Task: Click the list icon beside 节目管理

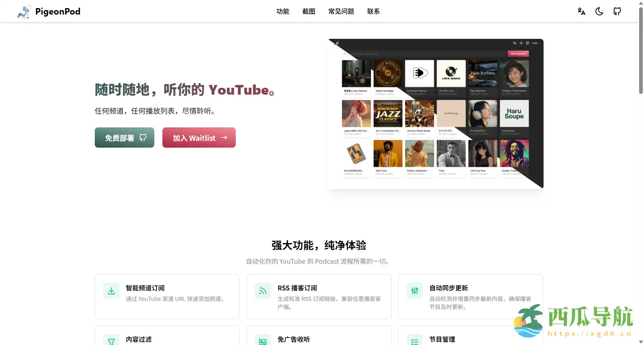Action: [x=415, y=341]
